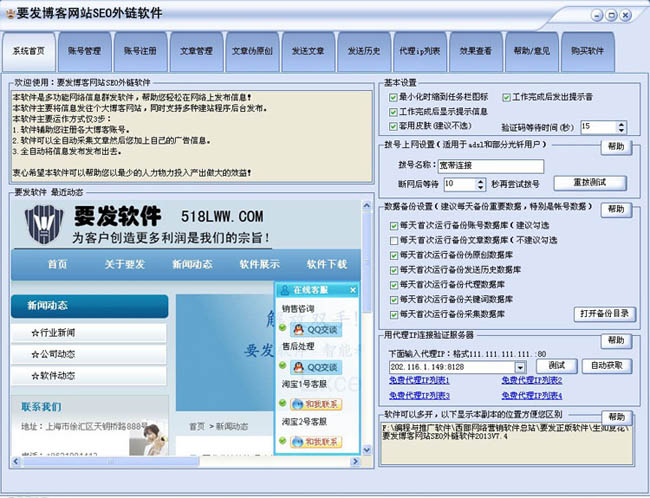Click the application icon in title bar
The height and width of the screenshot is (498, 650).
[10, 14]
